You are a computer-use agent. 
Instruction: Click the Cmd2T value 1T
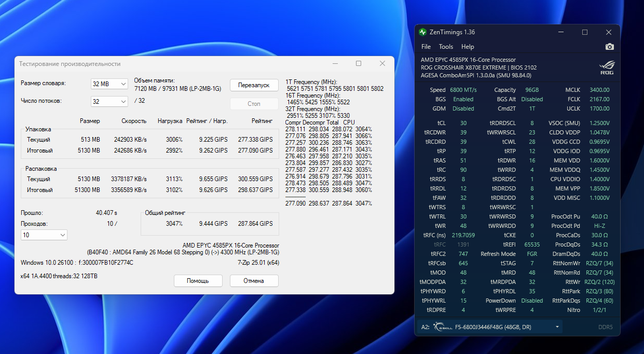pos(532,108)
